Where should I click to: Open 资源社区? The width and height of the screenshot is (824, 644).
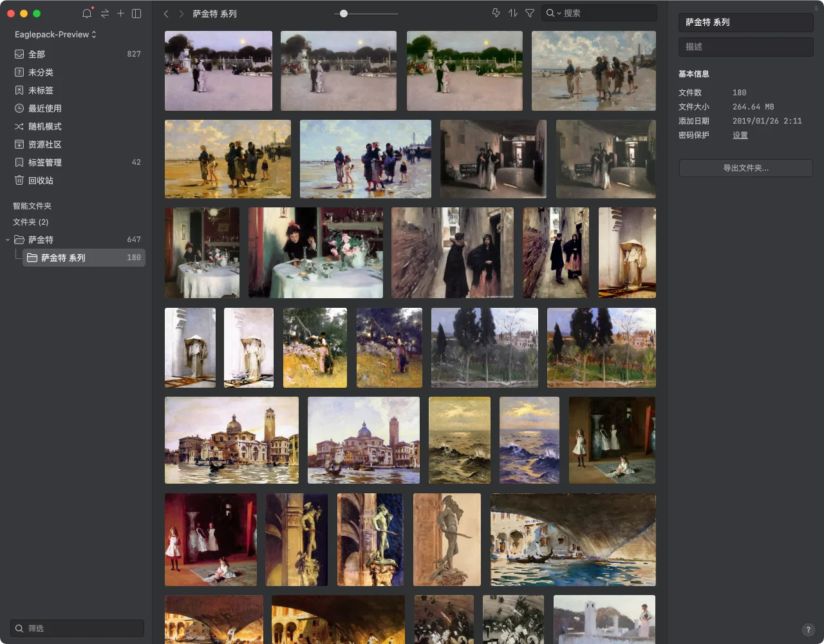77,144
